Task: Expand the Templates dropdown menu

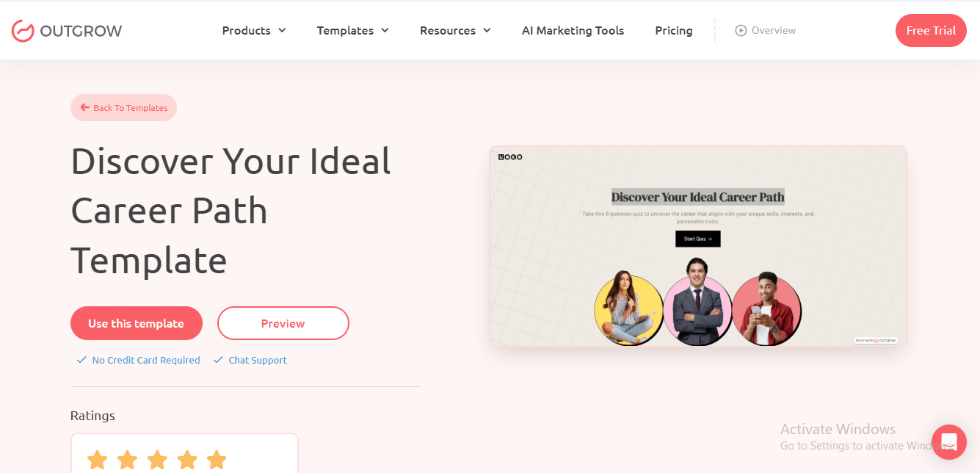Action: tap(352, 31)
